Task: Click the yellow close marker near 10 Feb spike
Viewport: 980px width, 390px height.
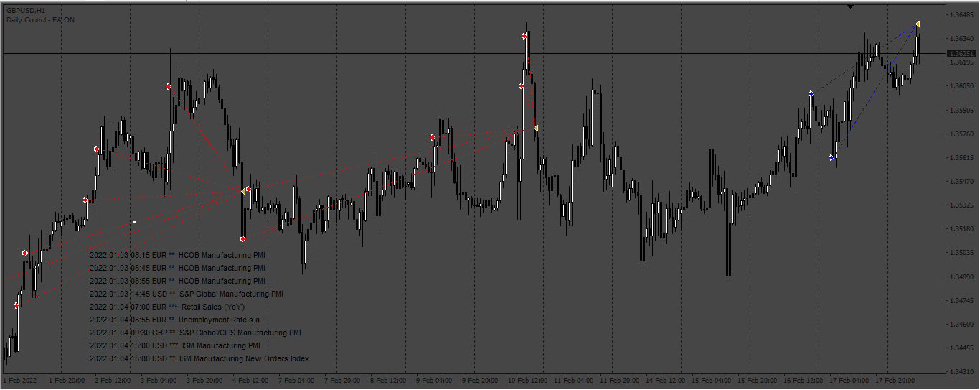Action: click(x=535, y=129)
